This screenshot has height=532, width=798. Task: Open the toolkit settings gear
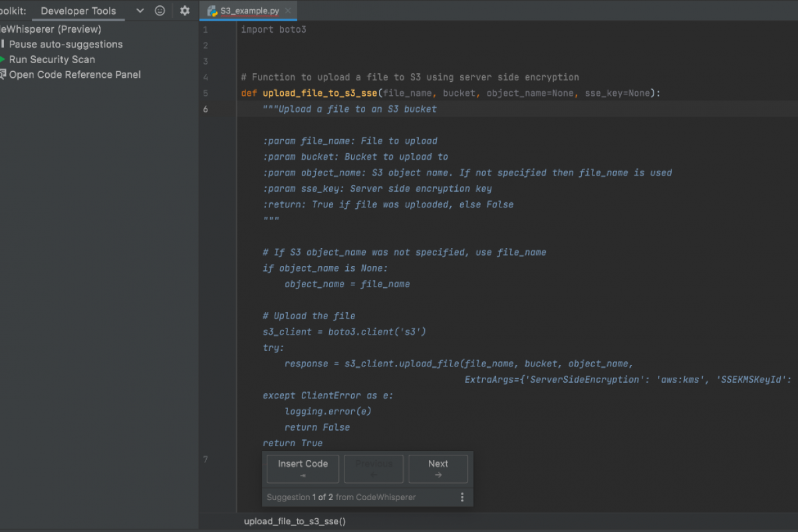point(185,11)
